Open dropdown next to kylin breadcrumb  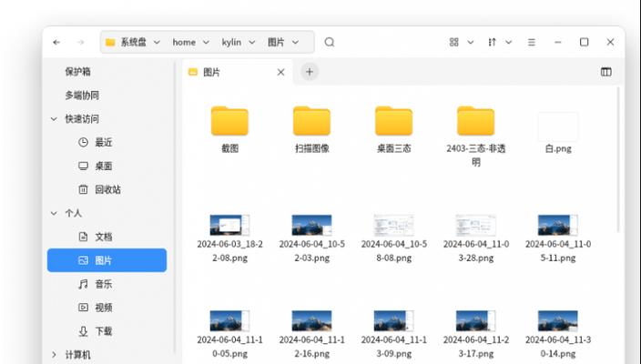point(252,42)
